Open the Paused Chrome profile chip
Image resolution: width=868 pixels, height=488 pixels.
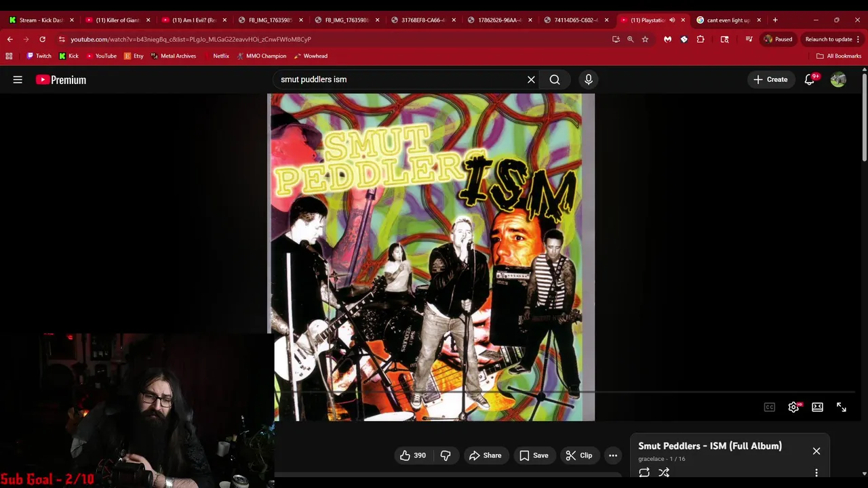click(x=778, y=39)
